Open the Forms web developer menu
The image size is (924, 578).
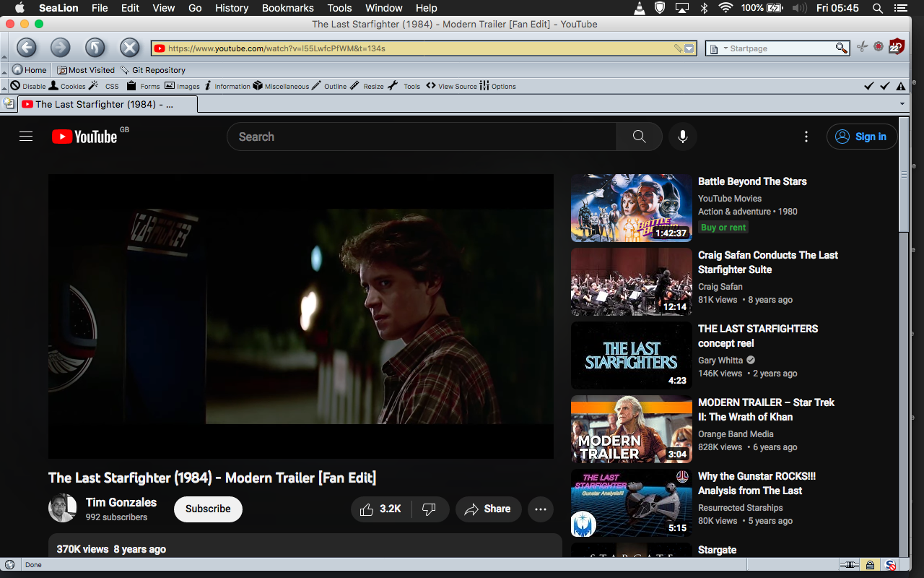click(143, 86)
